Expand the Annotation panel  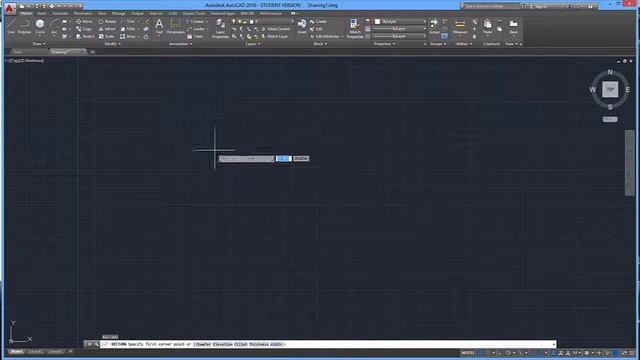click(x=180, y=44)
